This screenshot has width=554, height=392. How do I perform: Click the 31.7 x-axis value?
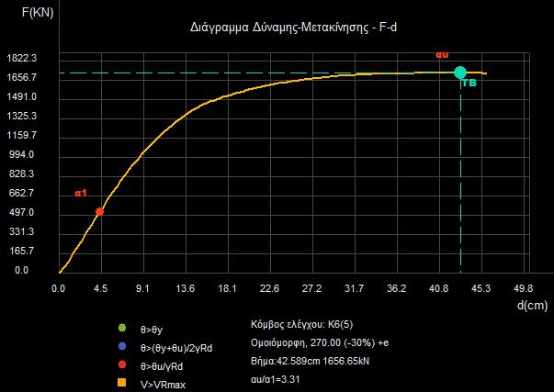tap(354, 288)
